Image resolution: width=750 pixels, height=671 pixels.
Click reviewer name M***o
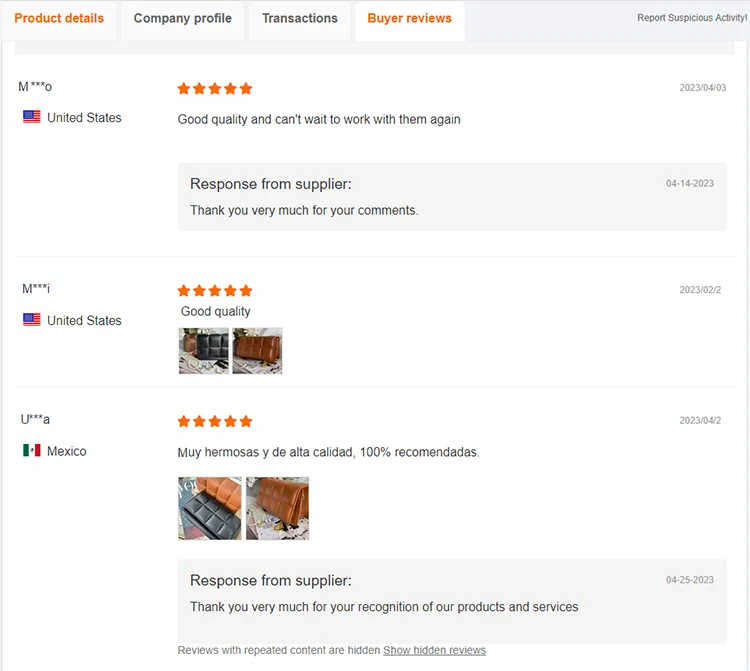[x=35, y=87]
